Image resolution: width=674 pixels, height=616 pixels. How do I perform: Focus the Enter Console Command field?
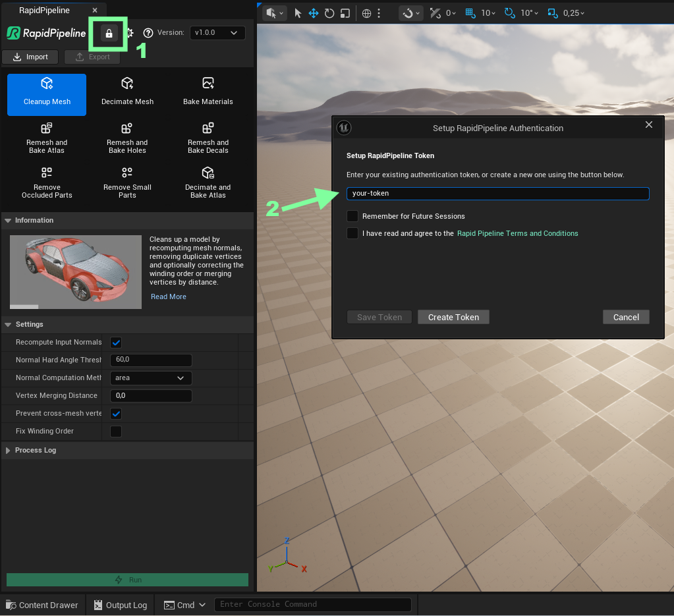point(312,604)
